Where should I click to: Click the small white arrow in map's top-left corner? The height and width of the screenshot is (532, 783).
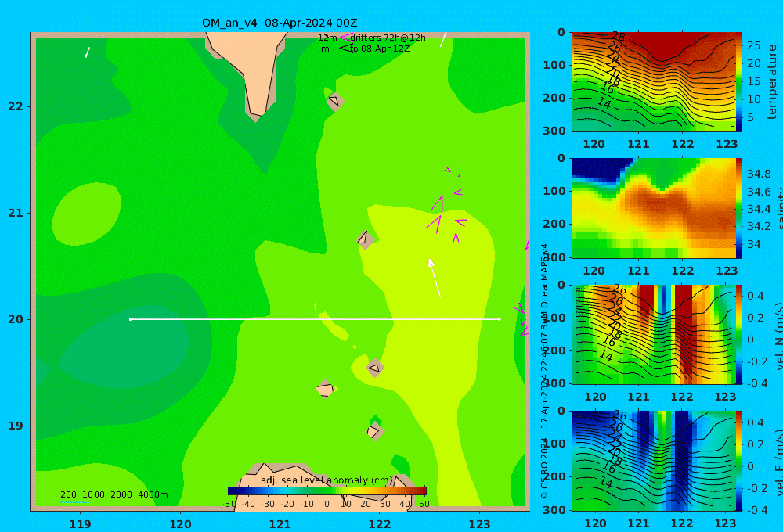pos(87,52)
